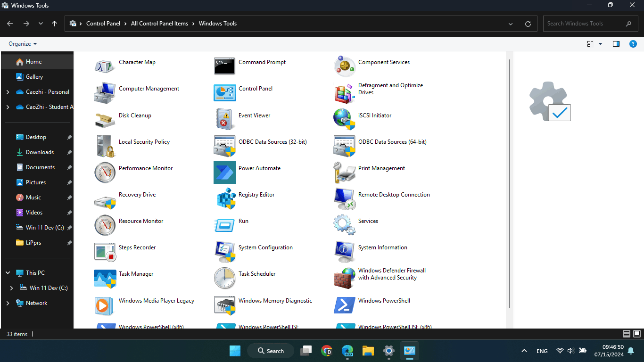Expand the Network tree node
This screenshot has width=644, height=362.
[8, 303]
